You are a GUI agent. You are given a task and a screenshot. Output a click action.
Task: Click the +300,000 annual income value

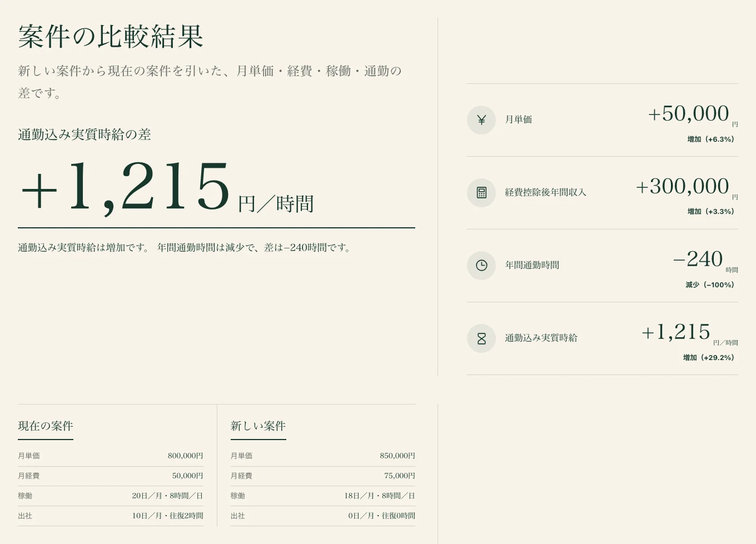[682, 186]
